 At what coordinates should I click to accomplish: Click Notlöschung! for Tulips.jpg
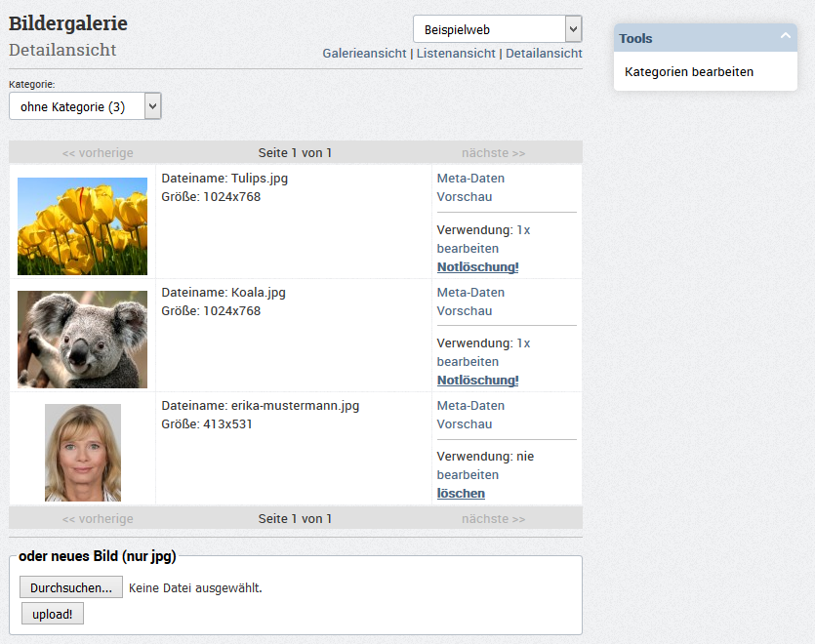click(477, 267)
